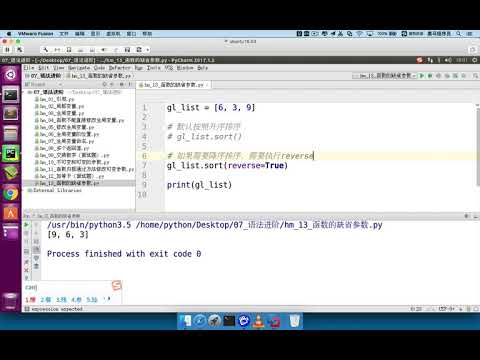This screenshot has width=480, height=360.
Task: Open Finder from macOS dock
Action: (186, 321)
